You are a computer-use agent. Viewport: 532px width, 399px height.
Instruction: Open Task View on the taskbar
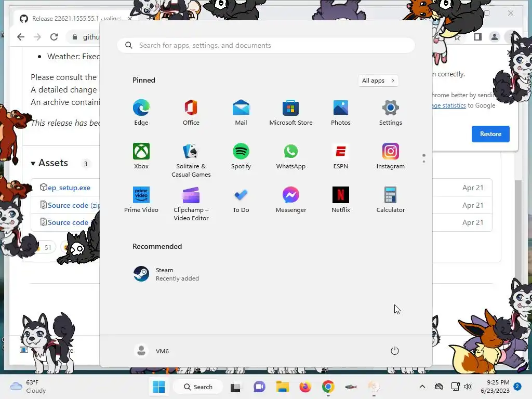coord(235,387)
